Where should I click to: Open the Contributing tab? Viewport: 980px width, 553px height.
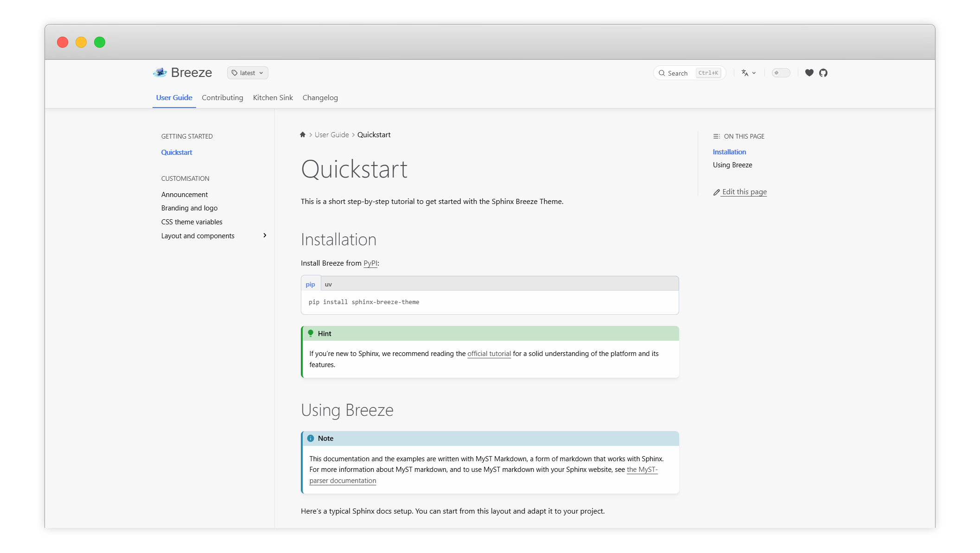[x=222, y=97]
